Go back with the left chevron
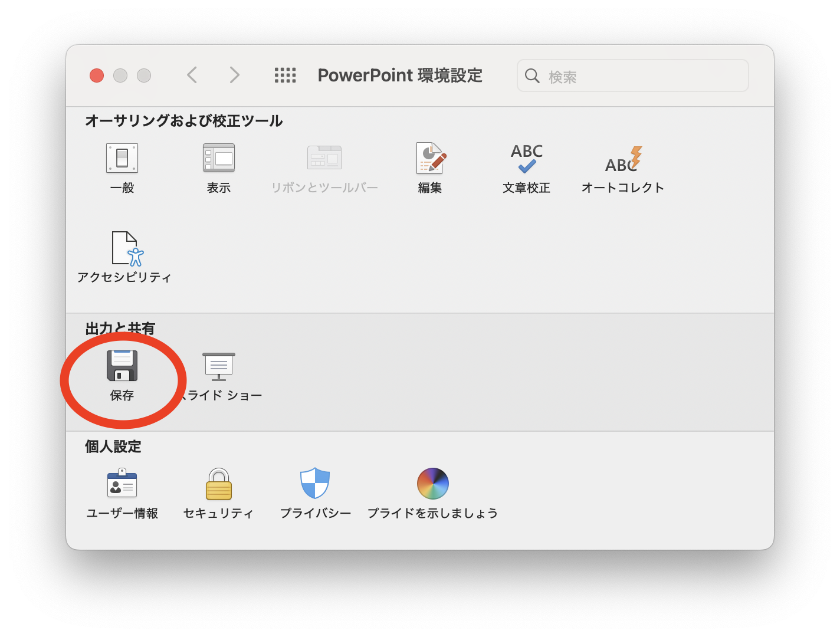This screenshot has width=840, height=637. pos(192,75)
